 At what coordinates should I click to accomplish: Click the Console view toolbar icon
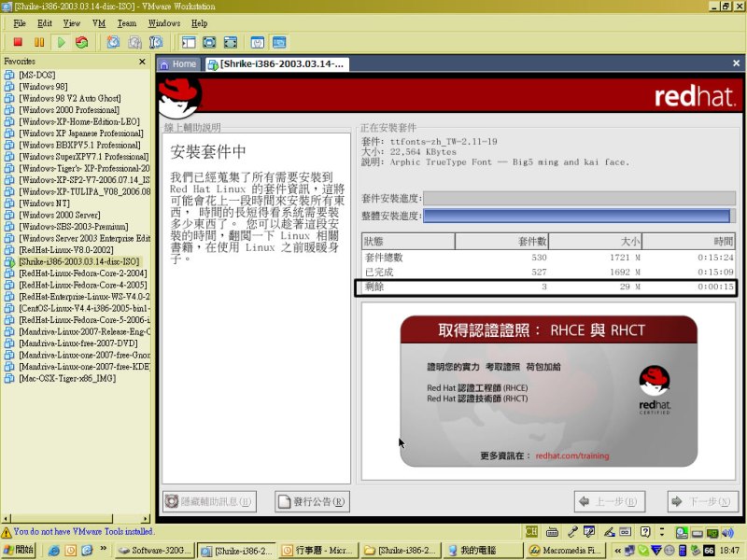pos(279,42)
